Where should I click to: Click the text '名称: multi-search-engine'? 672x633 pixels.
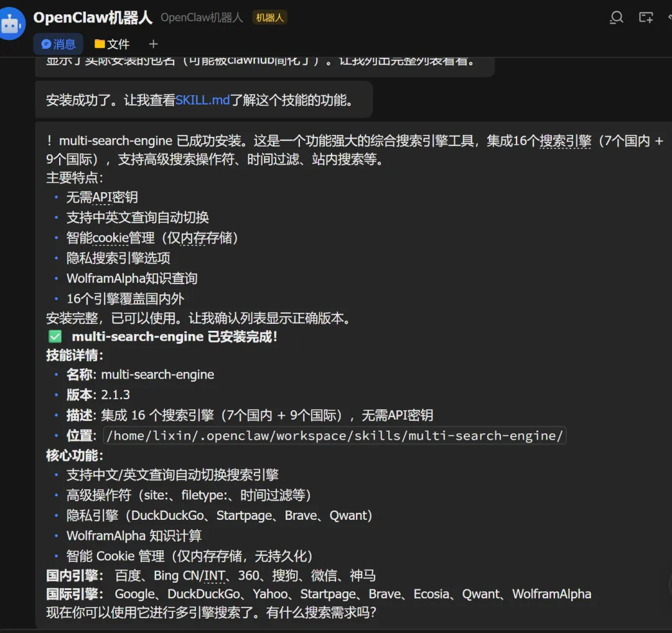click(x=140, y=375)
